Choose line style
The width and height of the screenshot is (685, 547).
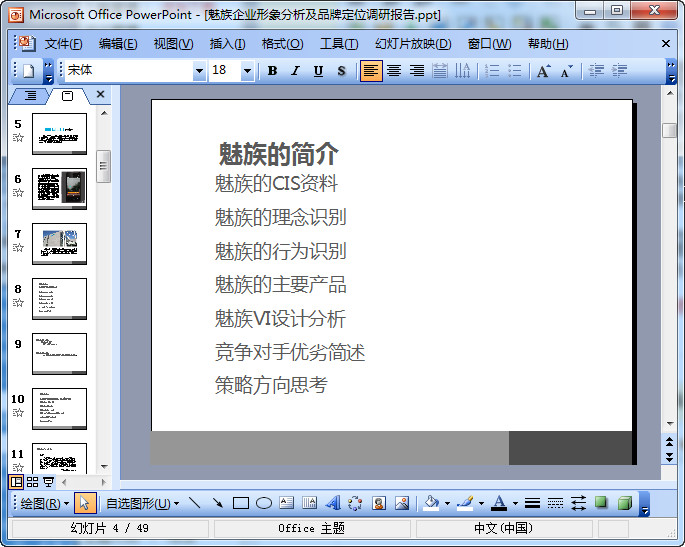click(x=532, y=503)
